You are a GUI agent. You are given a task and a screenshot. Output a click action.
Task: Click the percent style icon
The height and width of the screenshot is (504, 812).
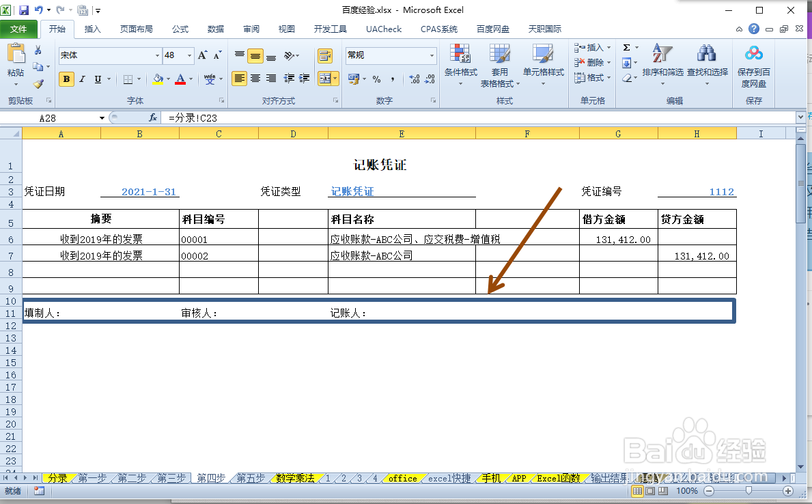point(376,79)
